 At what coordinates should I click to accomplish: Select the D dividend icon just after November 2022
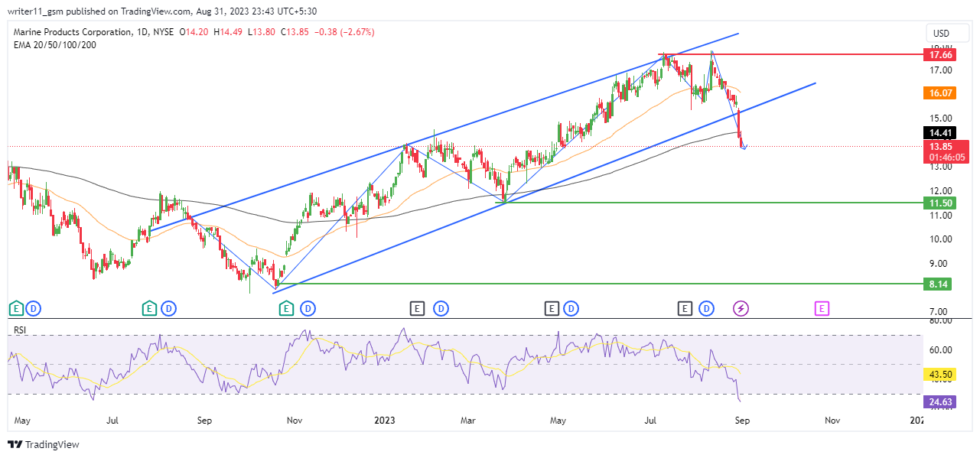click(308, 309)
